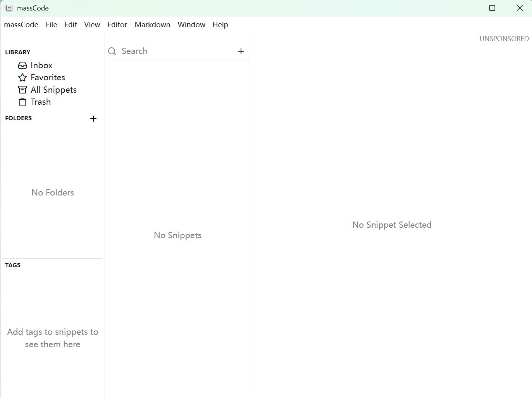Open the Window menu
The image size is (532, 398).
pos(191,24)
